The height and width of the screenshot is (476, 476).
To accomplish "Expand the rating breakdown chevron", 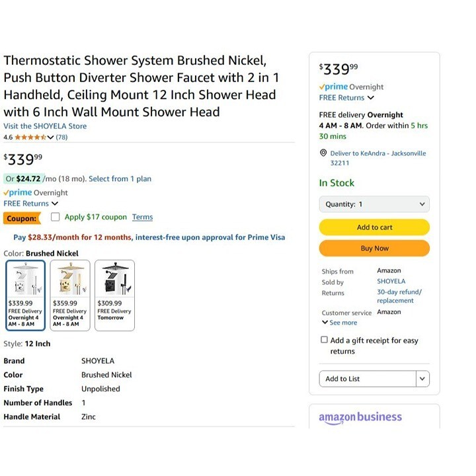I will point(50,138).
